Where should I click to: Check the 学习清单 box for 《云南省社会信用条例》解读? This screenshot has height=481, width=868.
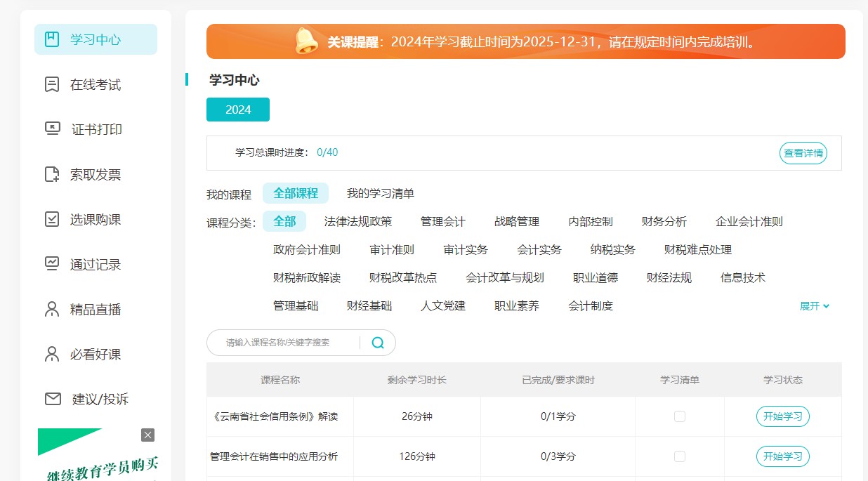tap(679, 416)
